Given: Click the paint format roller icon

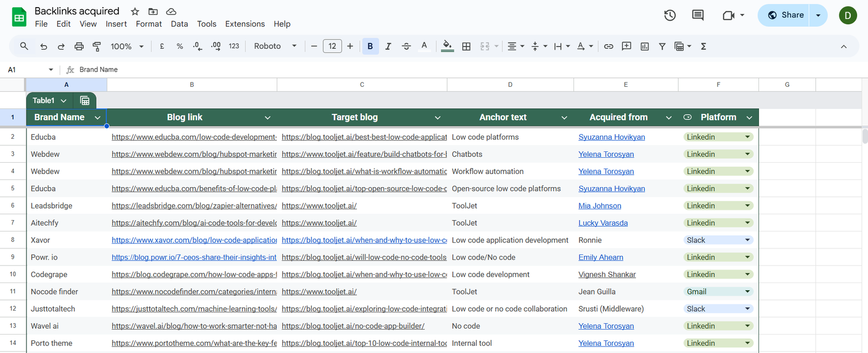Looking at the screenshot, I should tap(97, 47).
